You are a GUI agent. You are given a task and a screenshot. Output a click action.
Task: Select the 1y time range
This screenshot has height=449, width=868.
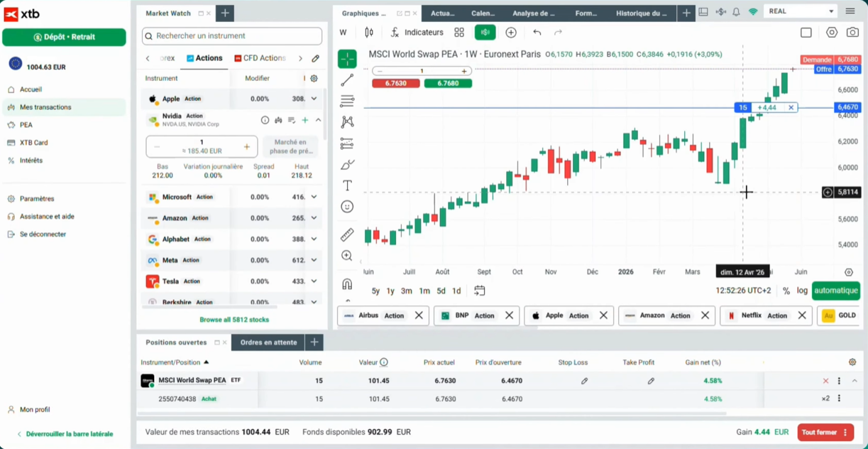tap(390, 291)
